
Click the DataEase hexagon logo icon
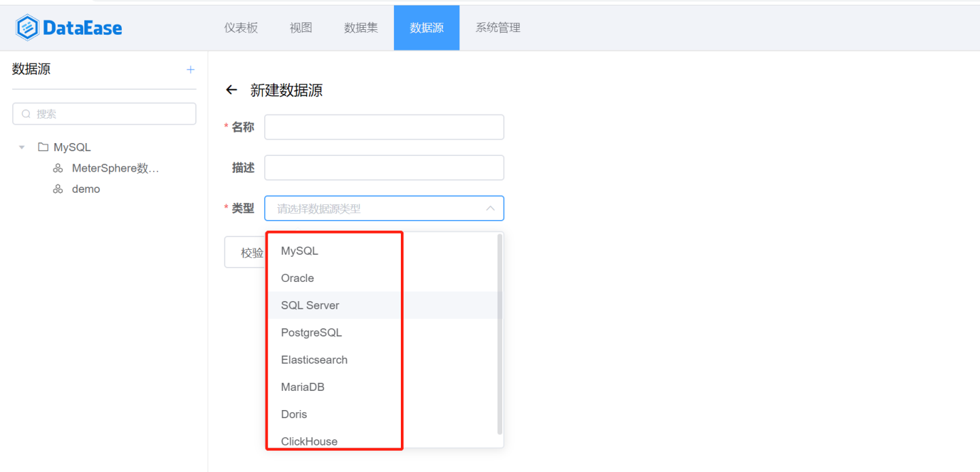(26, 27)
